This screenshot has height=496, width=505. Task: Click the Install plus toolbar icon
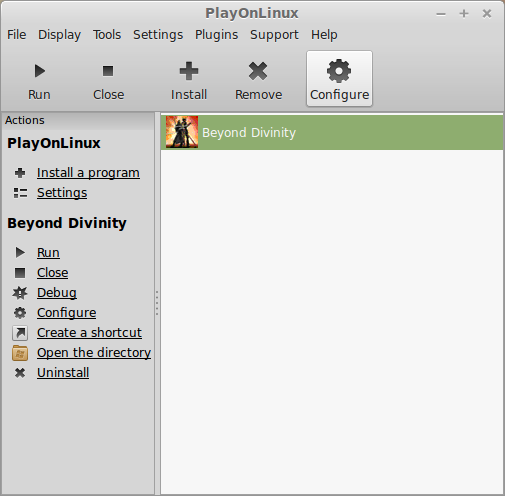(x=189, y=71)
